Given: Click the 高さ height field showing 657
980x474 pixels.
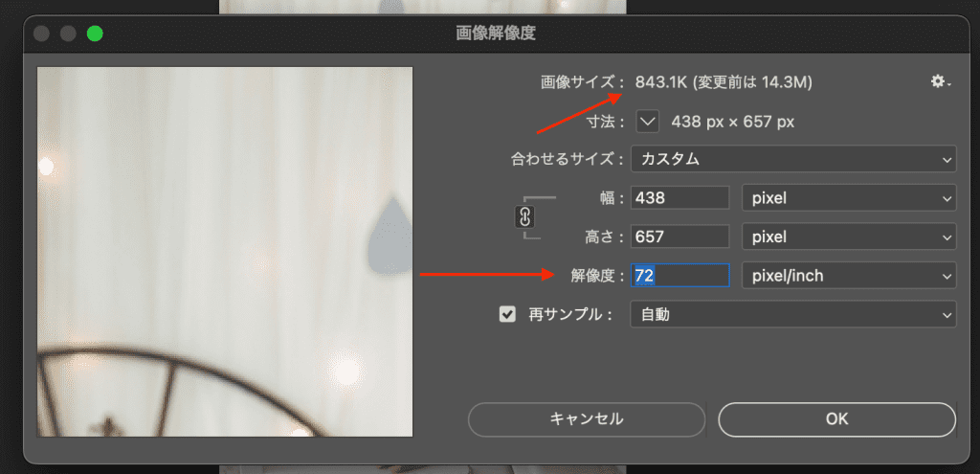Looking at the screenshot, I should point(680,237).
